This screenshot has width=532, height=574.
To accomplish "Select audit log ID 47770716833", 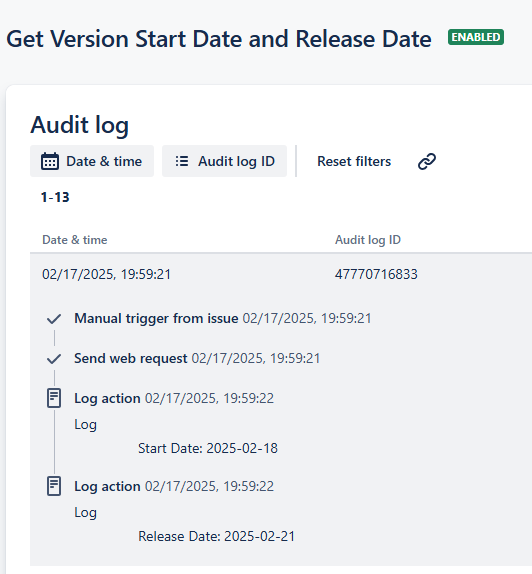I will click(376, 274).
